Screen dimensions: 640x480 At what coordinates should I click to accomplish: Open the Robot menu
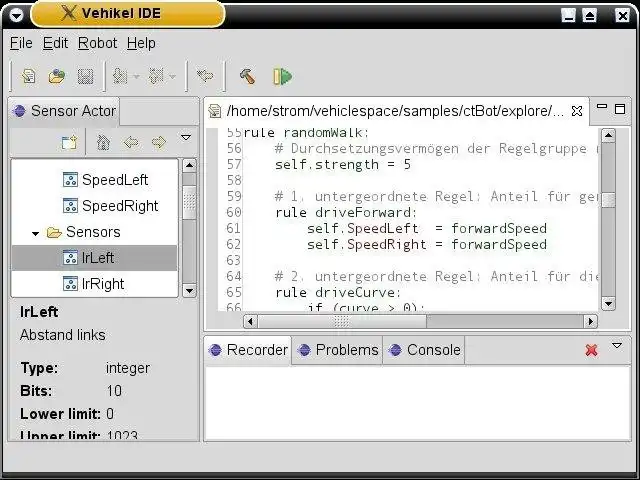tap(97, 43)
